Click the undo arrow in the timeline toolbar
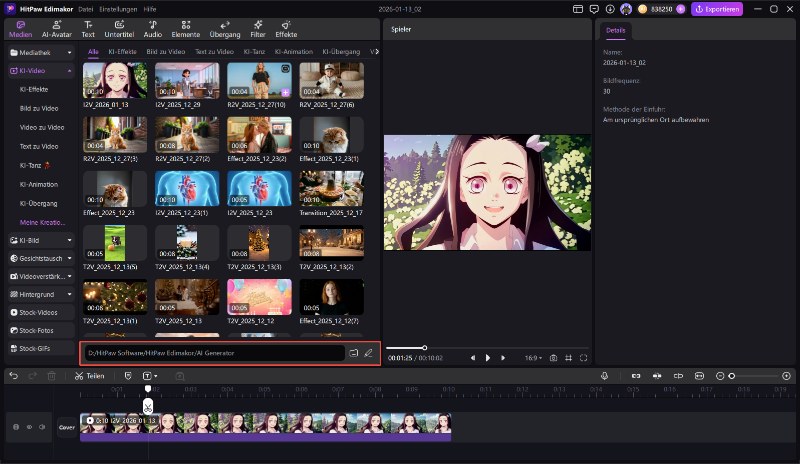The width and height of the screenshot is (800, 464). (13, 376)
